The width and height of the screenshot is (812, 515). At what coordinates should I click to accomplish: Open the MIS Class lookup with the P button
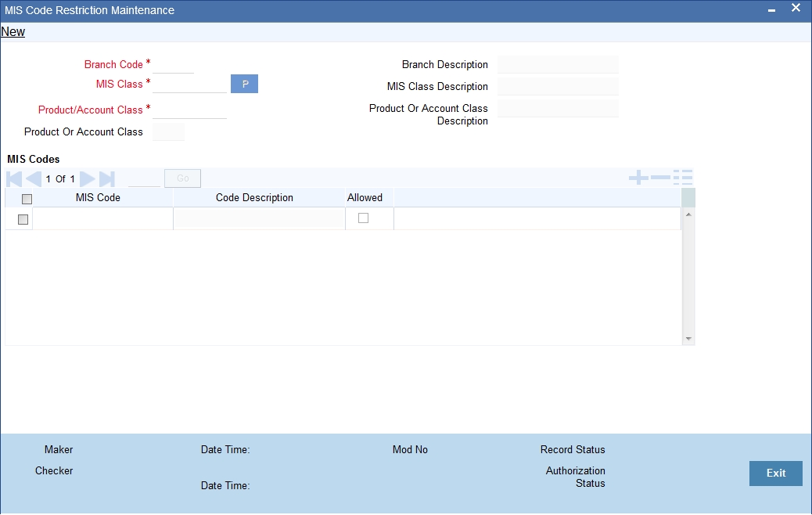click(244, 83)
